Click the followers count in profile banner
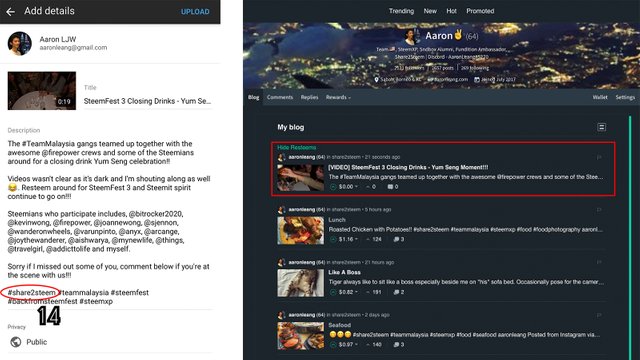 click(409, 68)
